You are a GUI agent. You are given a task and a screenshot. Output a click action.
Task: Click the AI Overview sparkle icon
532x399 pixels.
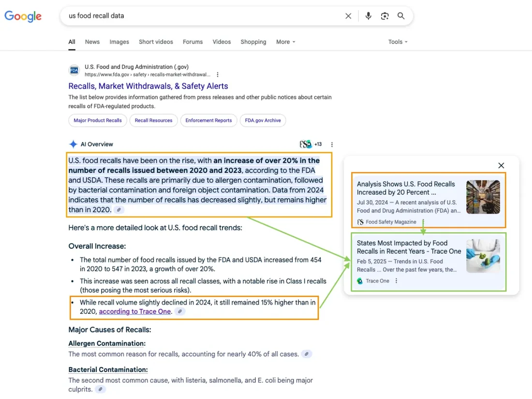point(73,144)
